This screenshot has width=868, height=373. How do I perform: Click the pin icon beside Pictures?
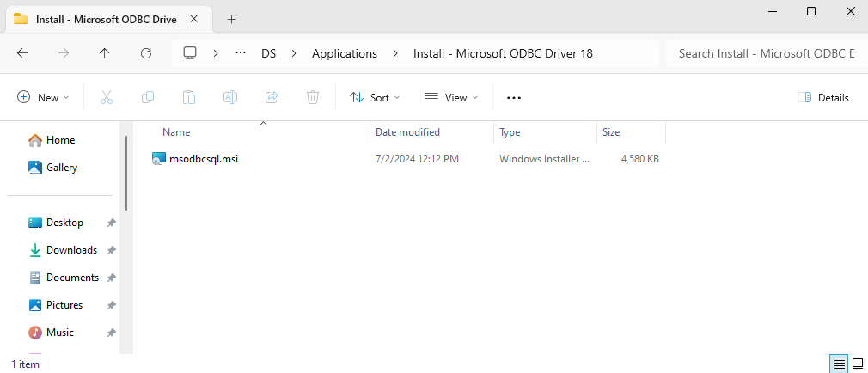111,305
